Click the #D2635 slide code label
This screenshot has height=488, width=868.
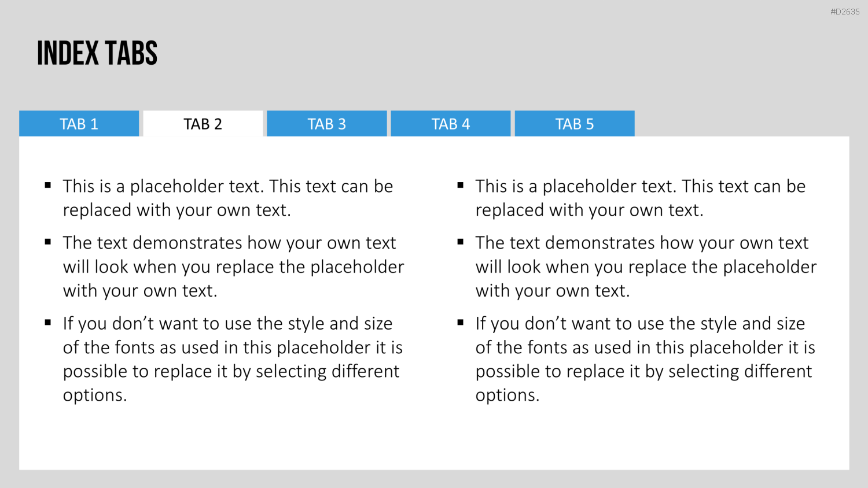[845, 12]
